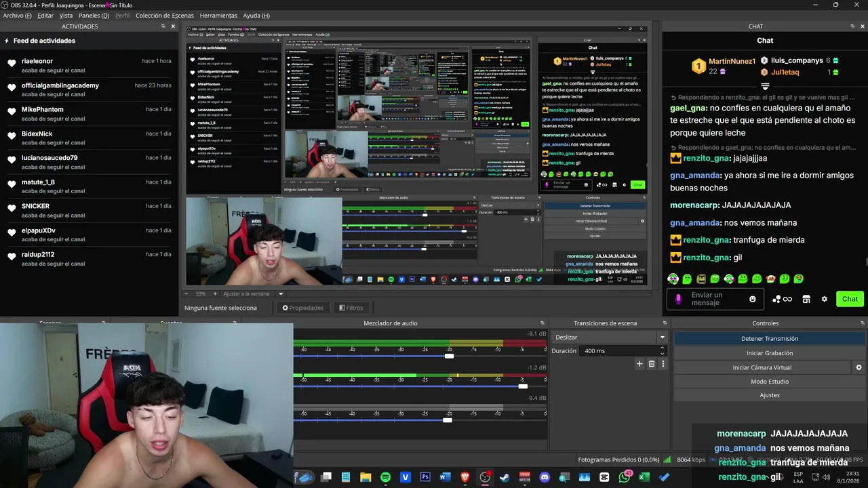The height and width of the screenshot is (488, 868).
Task: Open the chat shop storefront icon
Action: [x=806, y=299]
